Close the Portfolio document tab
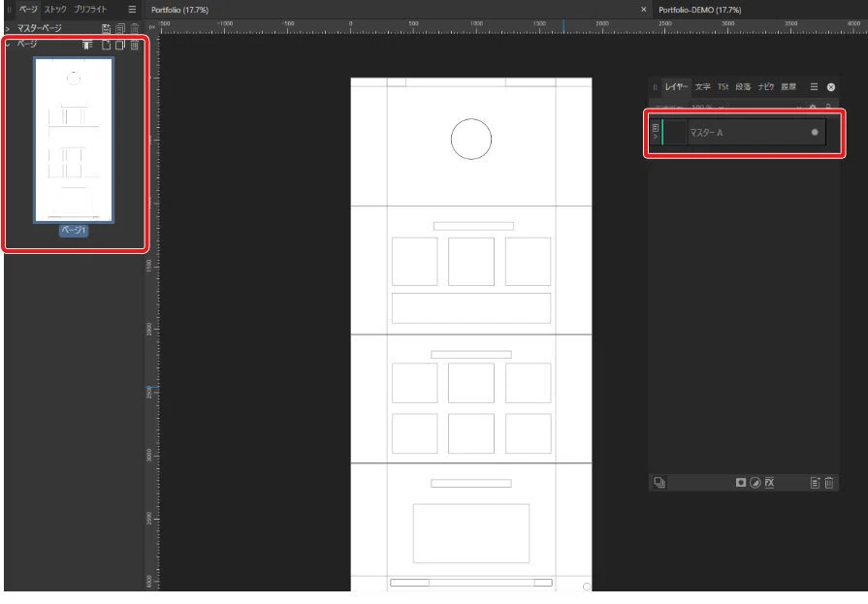 pyautogui.click(x=643, y=10)
